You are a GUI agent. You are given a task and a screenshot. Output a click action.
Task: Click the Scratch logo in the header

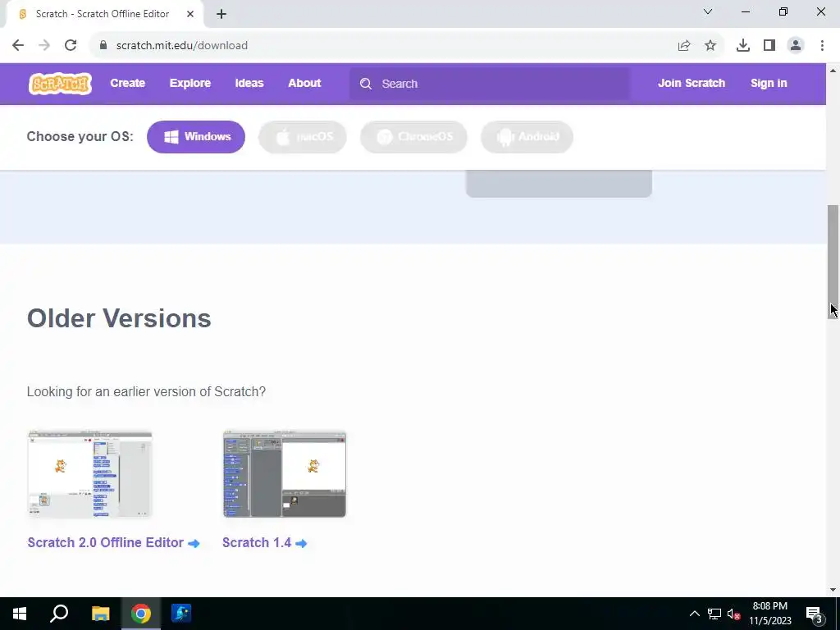[x=60, y=84]
